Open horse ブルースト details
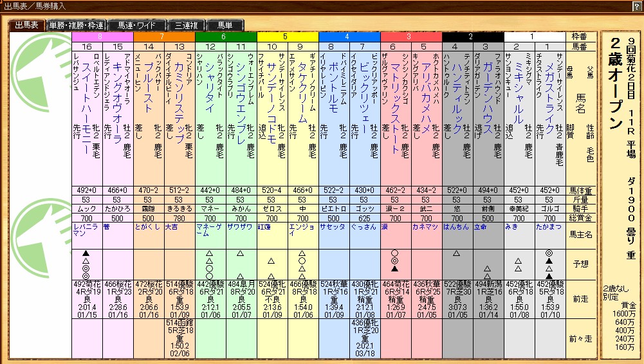This screenshot has width=644, height=364. point(149,87)
